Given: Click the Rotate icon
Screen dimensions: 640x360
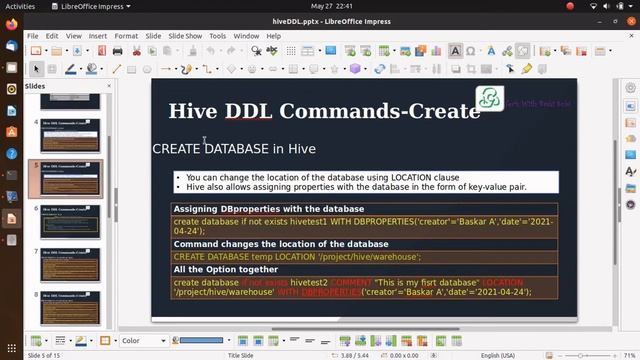Looking at the screenshot, I should pos(380,69).
